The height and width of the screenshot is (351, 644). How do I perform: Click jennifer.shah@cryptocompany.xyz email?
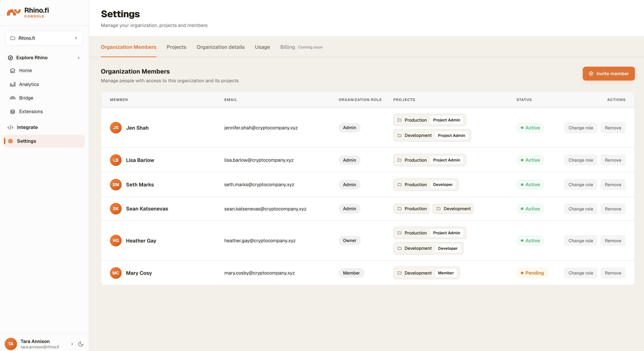[x=261, y=128]
